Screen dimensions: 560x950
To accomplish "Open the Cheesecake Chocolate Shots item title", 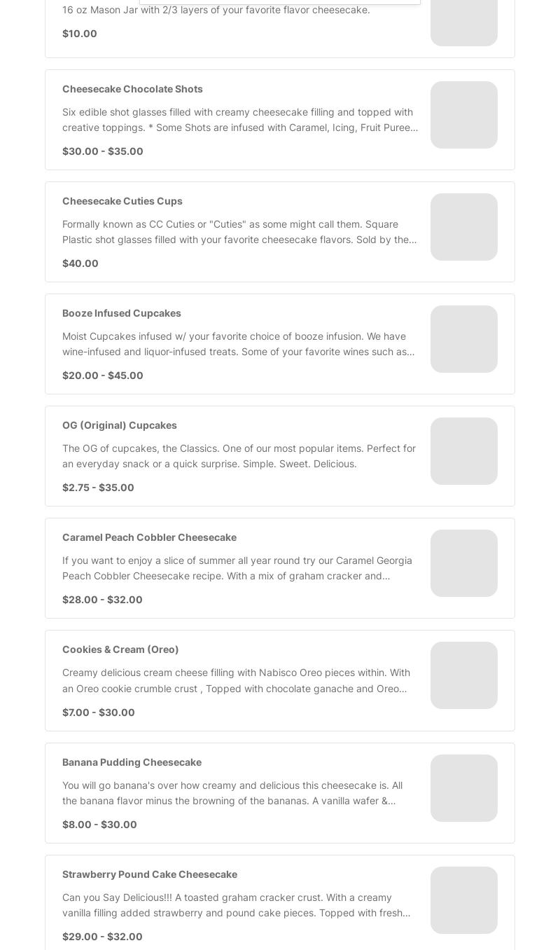I will pos(132,89).
